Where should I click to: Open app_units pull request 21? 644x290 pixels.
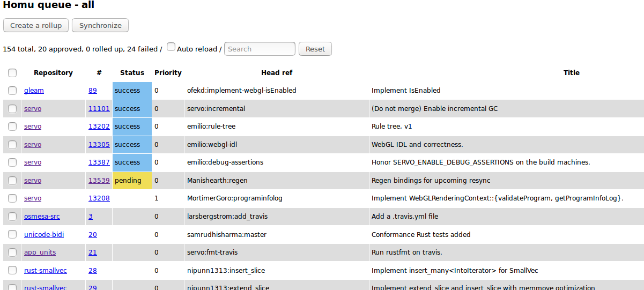(93, 252)
